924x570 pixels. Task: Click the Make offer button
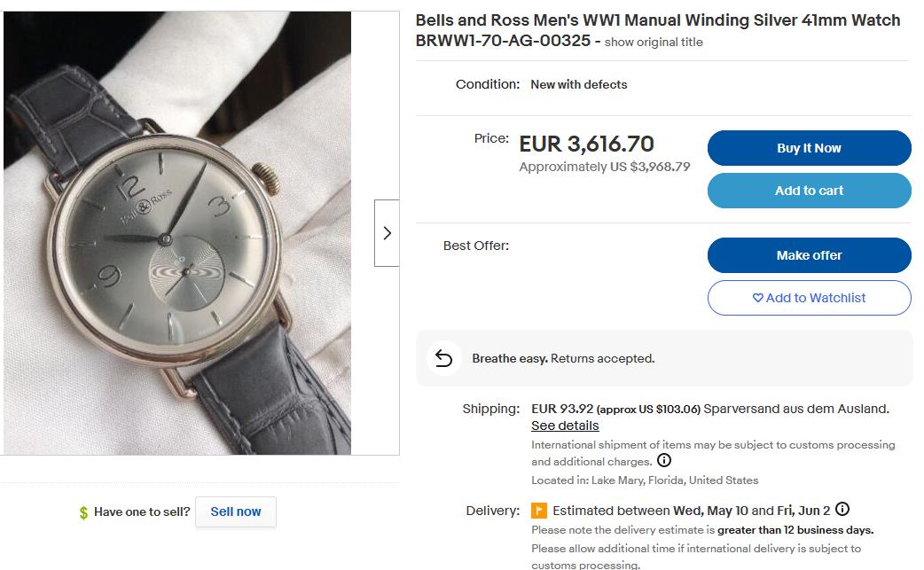[809, 255]
